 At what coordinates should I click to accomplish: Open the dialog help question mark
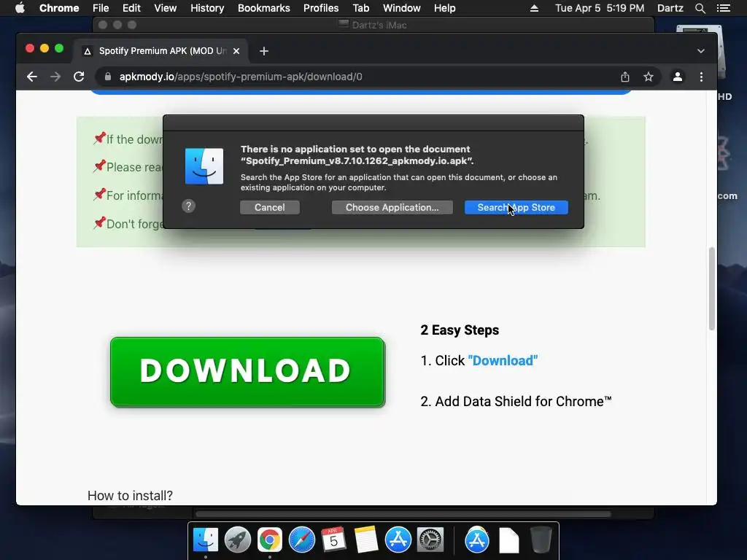(189, 206)
